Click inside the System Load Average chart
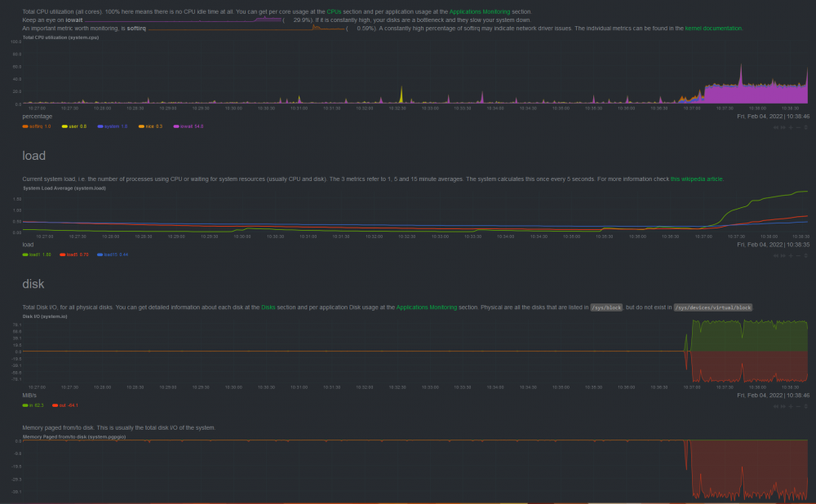Image resolution: width=816 pixels, height=504 pixels. tap(415, 212)
